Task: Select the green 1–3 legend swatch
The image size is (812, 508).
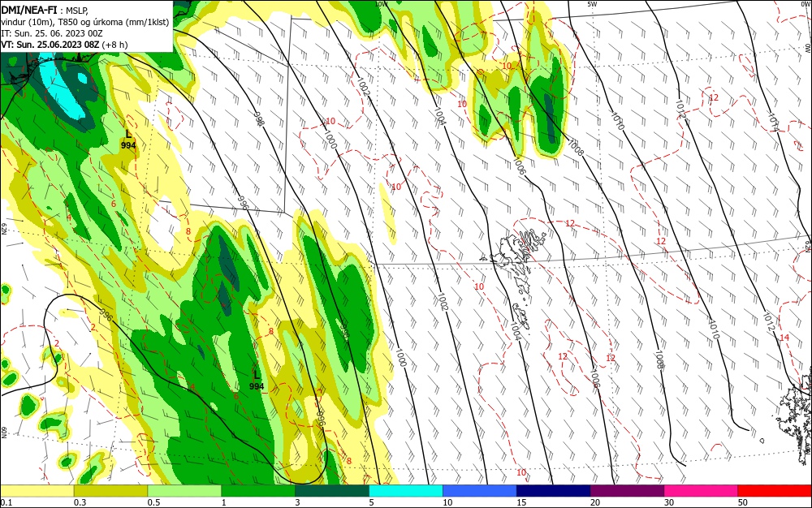Action: click(258, 491)
